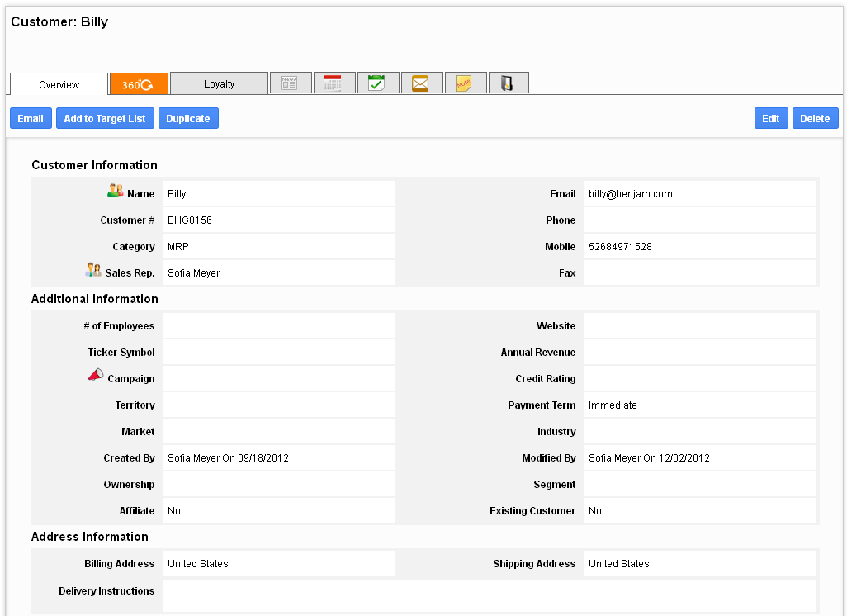Click the Delivery Instructions field
This screenshot has width=847, height=616.
pos(489,595)
